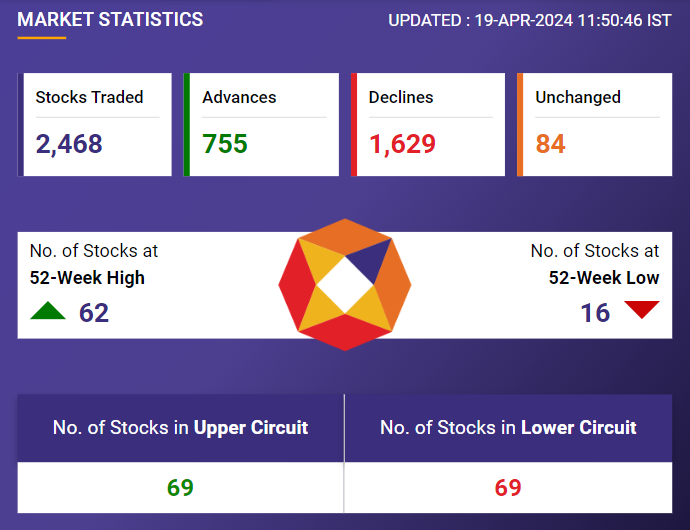The image size is (690, 530).
Task: Click the green 52-Week High up arrow
Action: click(x=48, y=311)
